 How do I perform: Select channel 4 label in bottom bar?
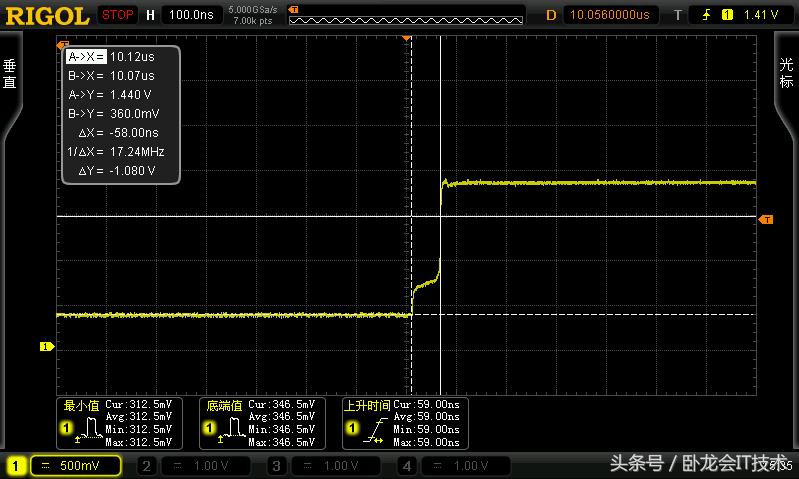coord(406,466)
